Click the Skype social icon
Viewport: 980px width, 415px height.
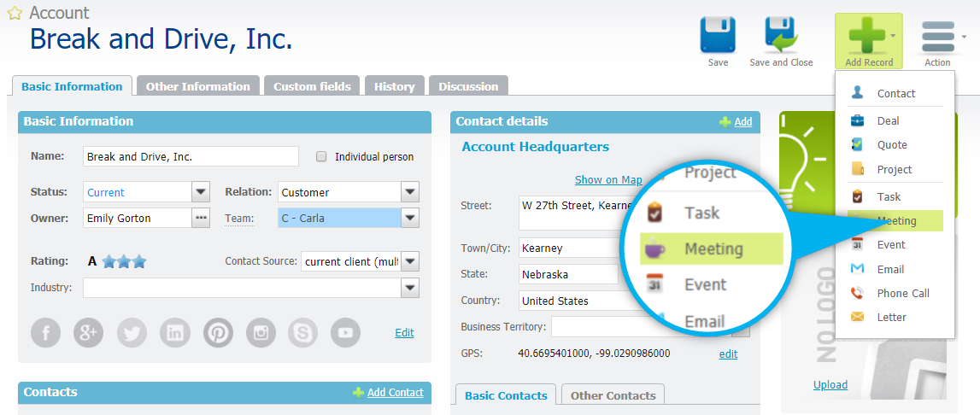(303, 332)
